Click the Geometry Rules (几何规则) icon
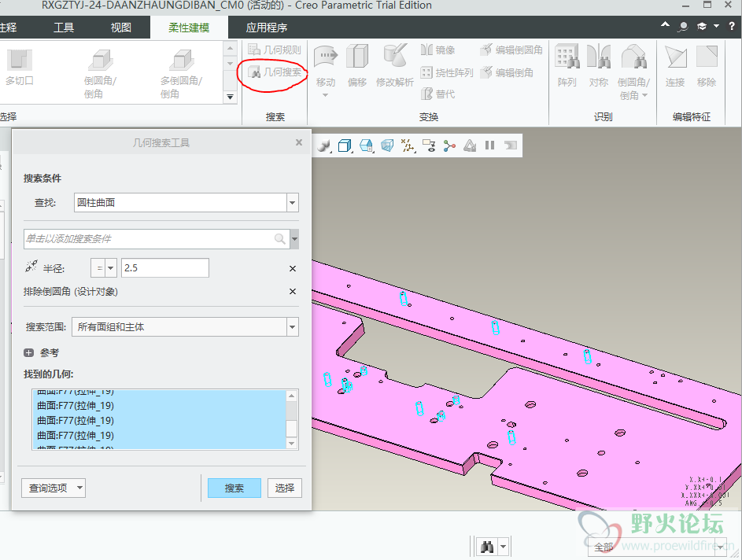Viewport: 742px width, 560px height. coord(254,50)
